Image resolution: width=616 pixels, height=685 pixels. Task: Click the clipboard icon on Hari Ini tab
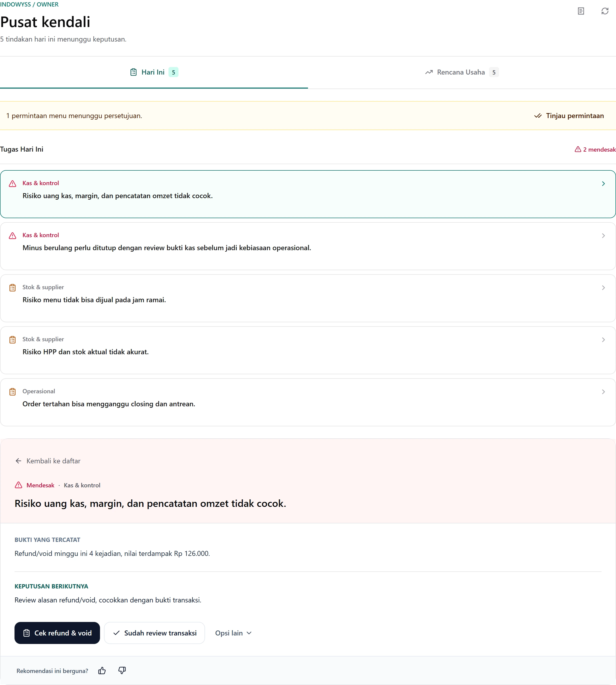[133, 72]
